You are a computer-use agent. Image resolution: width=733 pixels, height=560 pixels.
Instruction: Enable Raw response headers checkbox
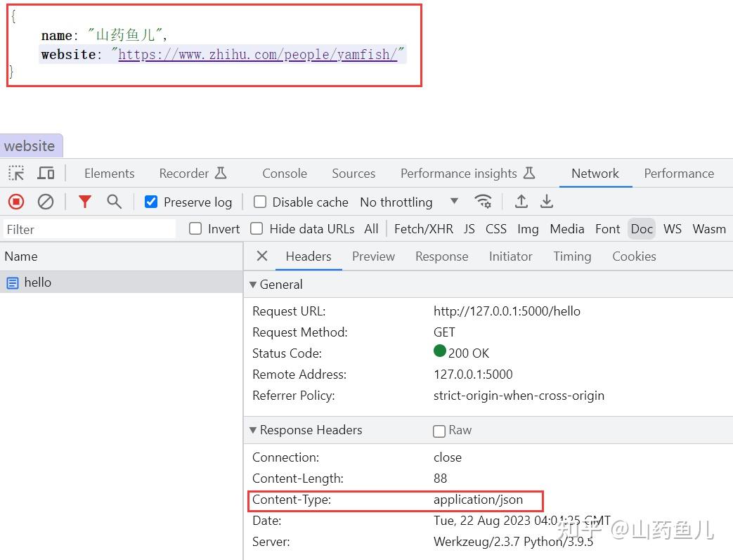coord(439,431)
